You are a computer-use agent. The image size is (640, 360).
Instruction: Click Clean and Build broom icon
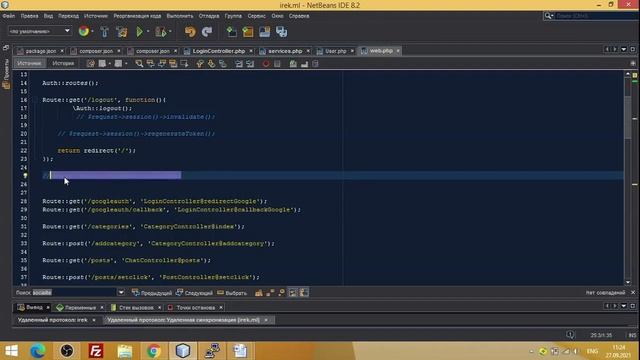[x=122, y=31]
